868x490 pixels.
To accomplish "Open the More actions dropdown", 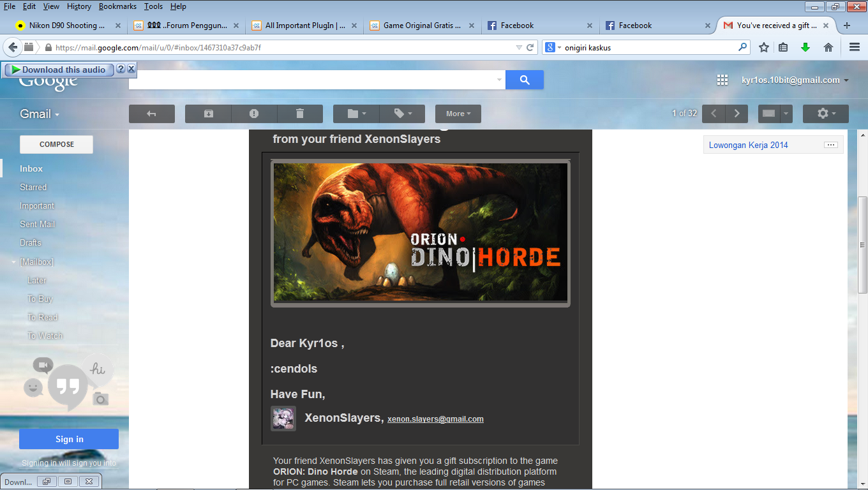I will 458,114.
